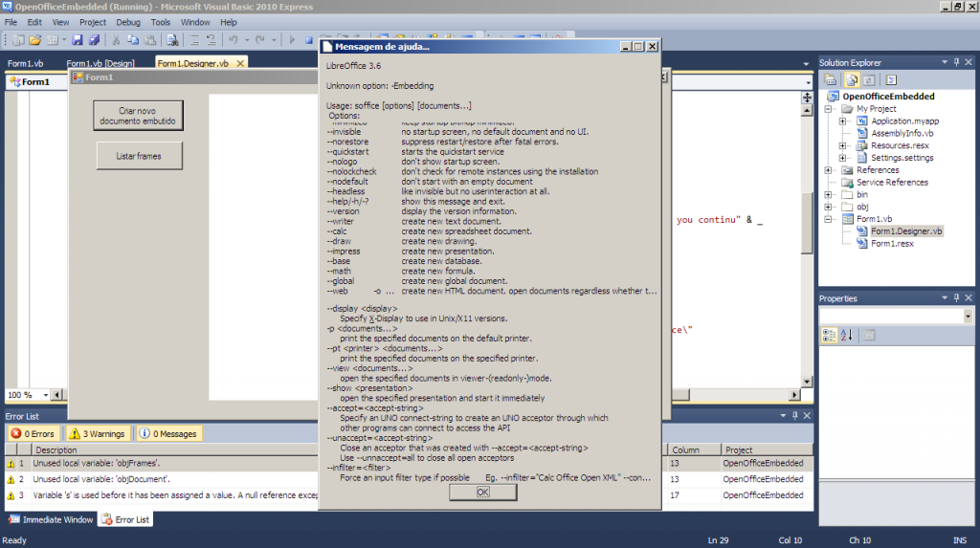Click the View Code icon in Solution Explorer

click(x=890, y=79)
